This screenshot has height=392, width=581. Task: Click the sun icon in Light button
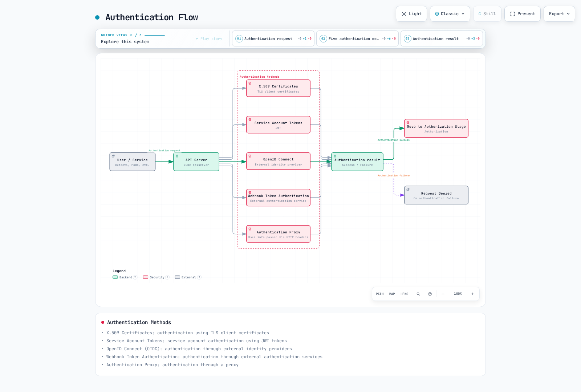point(404,14)
